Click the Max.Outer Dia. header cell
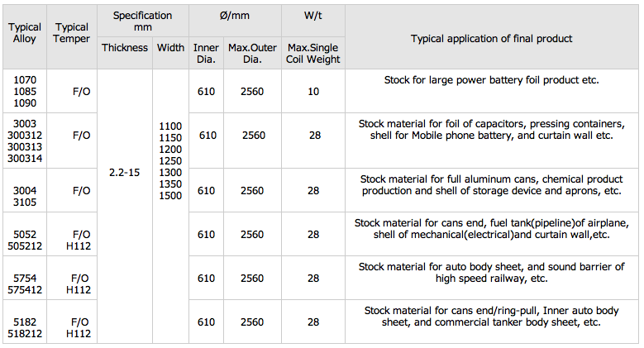Screen dimensions: 644x348 coord(252,54)
